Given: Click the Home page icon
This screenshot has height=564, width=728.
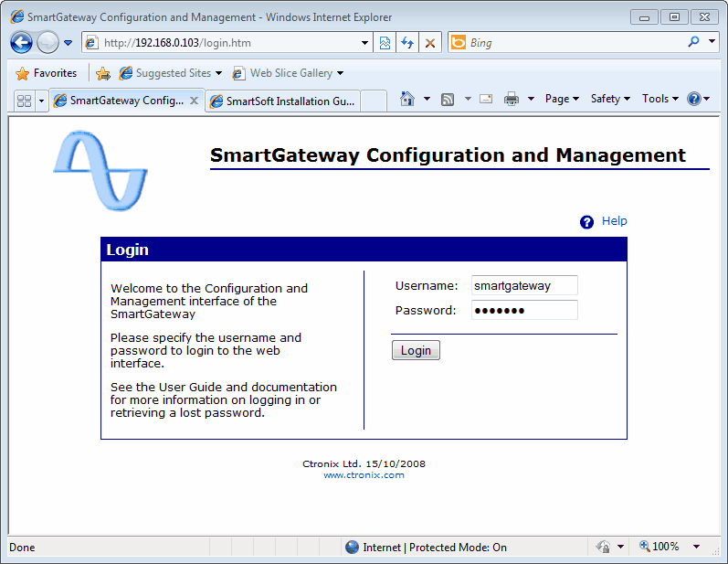Looking at the screenshot, I should point(407,99).
